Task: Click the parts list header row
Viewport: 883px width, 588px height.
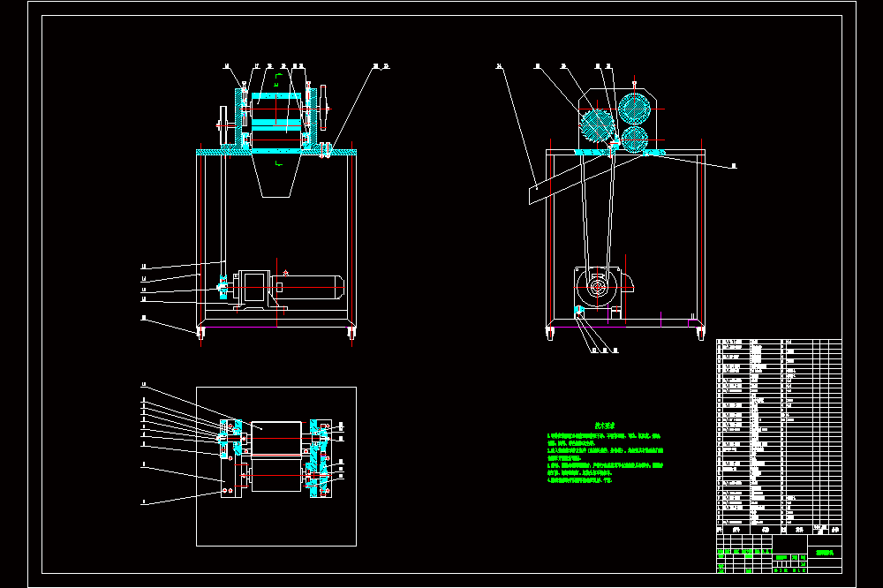Action: (779, 530)
